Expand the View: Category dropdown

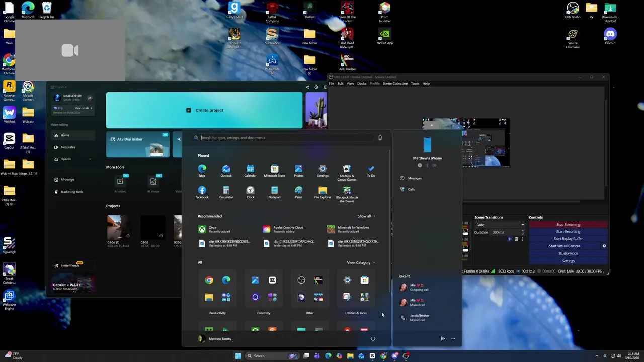coord(361,262)
